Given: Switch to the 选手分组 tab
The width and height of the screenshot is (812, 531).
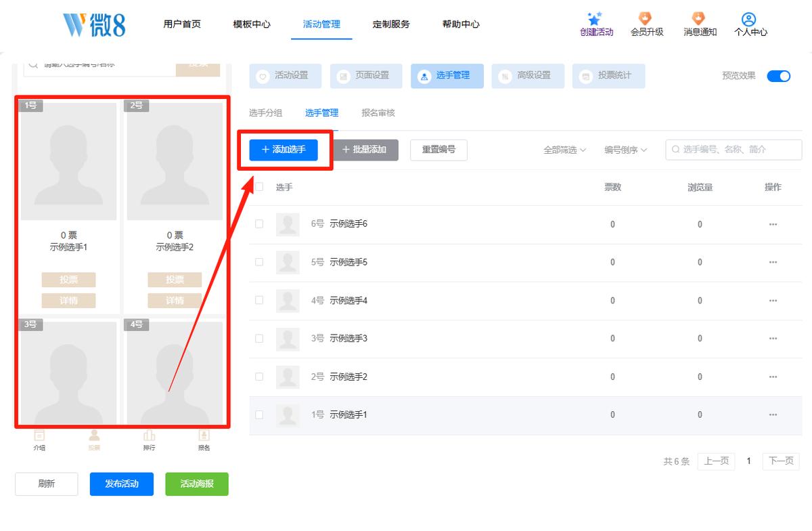Looking at the screenshot, I should click(266, 113).
